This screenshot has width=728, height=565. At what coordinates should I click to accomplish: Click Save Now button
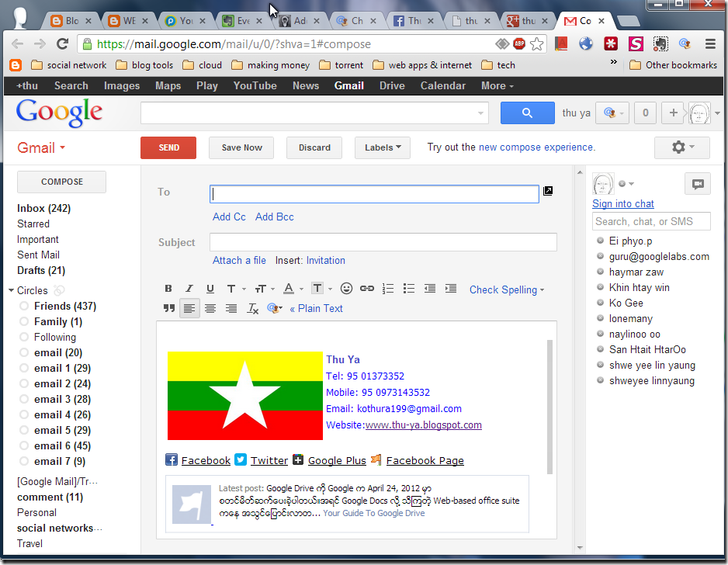[241, 147]
